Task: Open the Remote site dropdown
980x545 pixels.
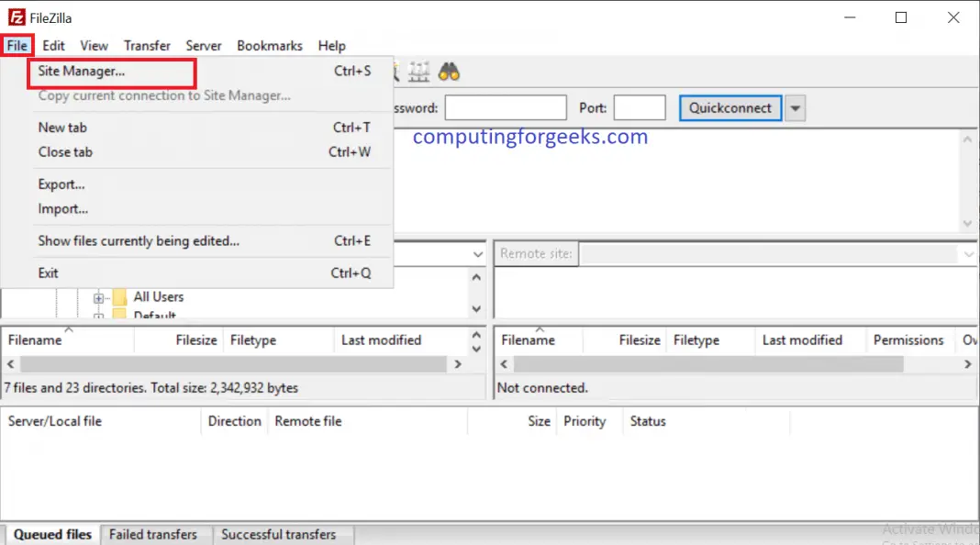Action: (970, 253)
